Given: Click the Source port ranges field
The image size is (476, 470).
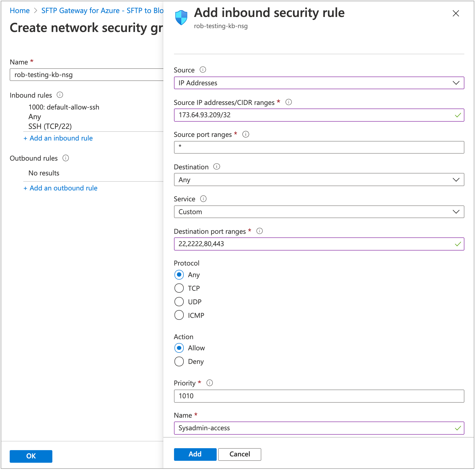Looking at the screenshot, I should [319, 147].
